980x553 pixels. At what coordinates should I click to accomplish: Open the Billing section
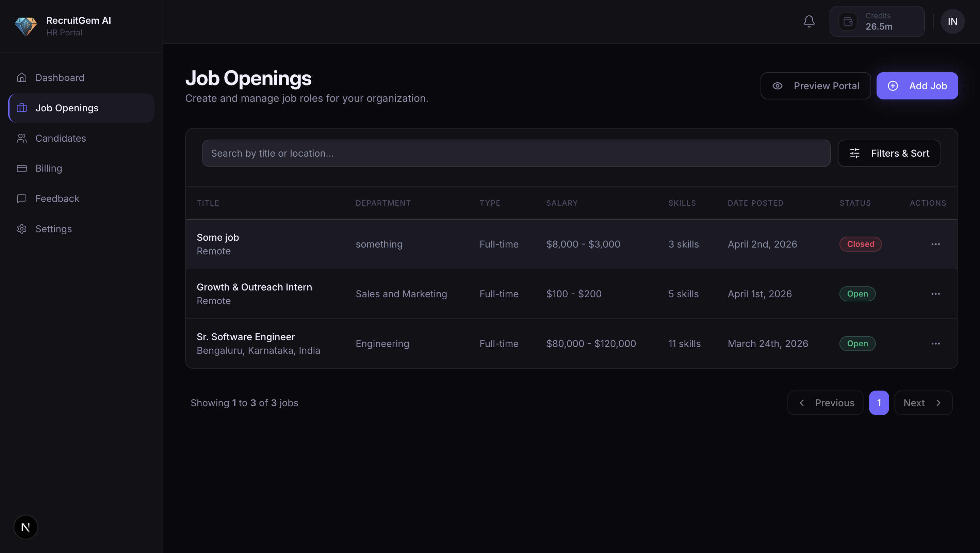tap(49, 168)
